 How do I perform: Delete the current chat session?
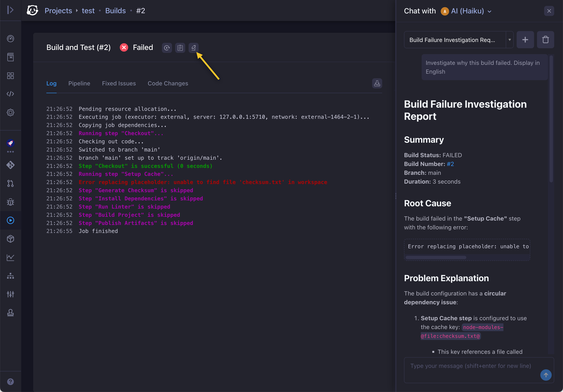[545, 40]
